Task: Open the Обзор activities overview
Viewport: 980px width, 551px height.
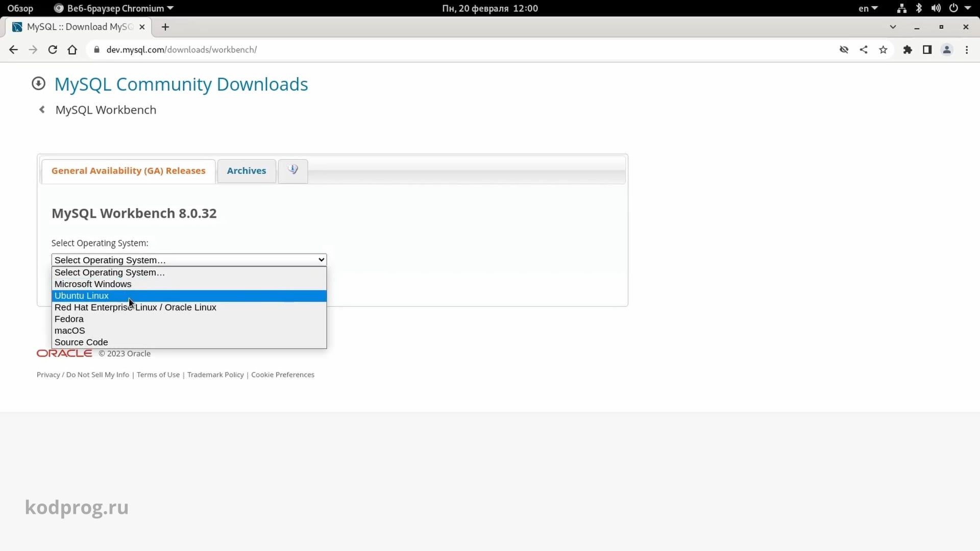Action: tap(20, 8)
